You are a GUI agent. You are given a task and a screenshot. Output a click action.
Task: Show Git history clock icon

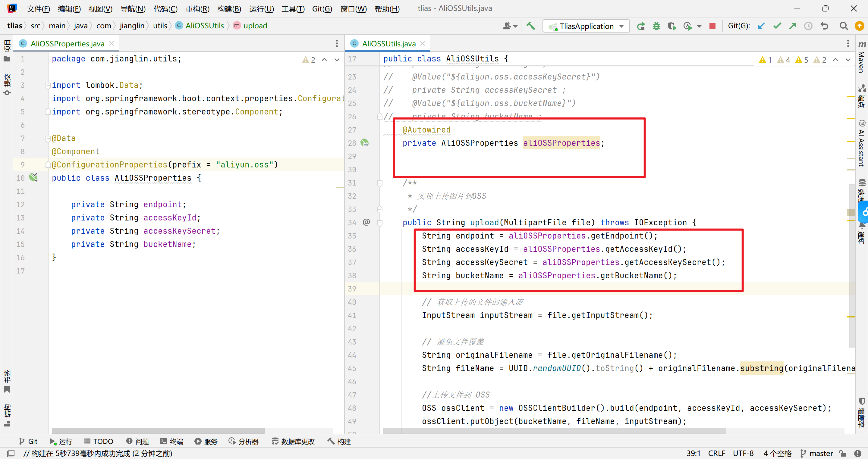pyautogui.click(x=808, y=26)
